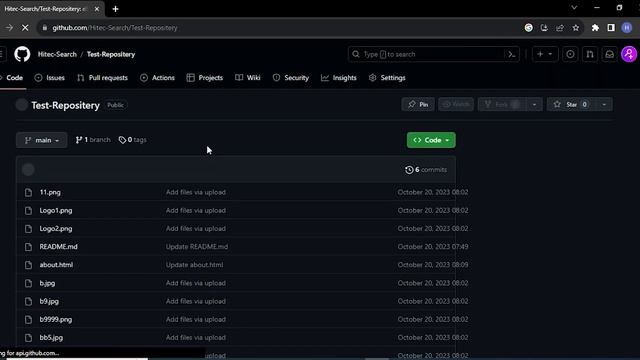Click the Test-Repositery breadcrumb link
The width and height of the screenshot is (640, 360).
pyautogui.click(x=111, y=54)
